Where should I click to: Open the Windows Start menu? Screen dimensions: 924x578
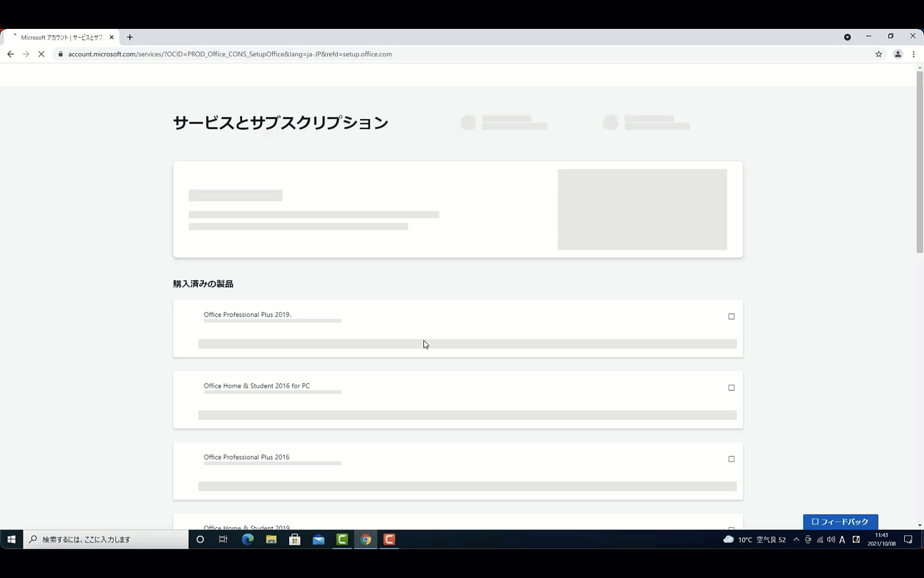coord(11,539)
